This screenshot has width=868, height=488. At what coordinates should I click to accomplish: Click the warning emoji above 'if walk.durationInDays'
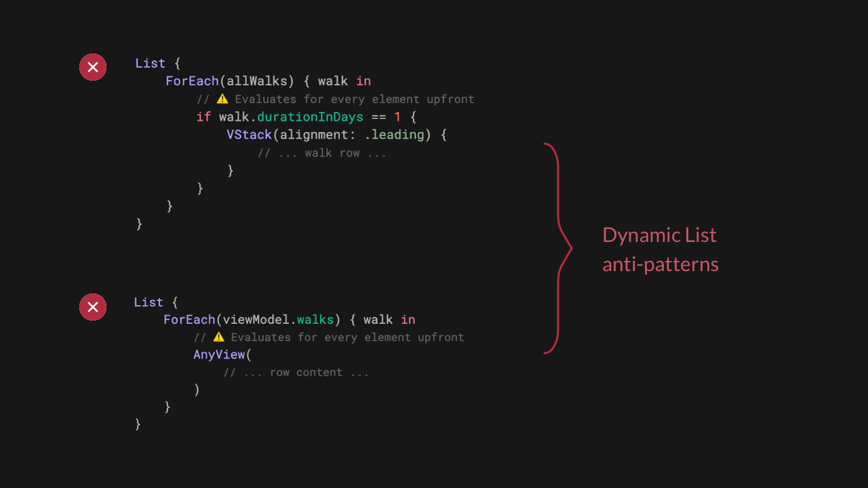(x=222, y=99)
